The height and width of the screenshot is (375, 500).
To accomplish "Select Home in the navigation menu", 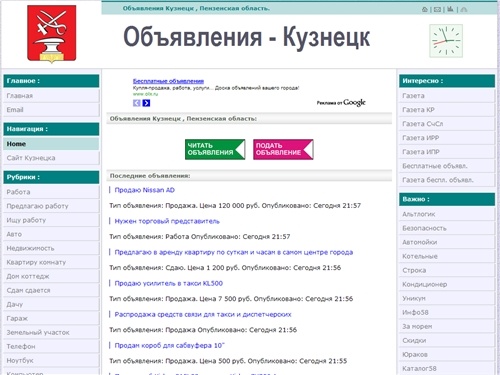I will (51, 144).
